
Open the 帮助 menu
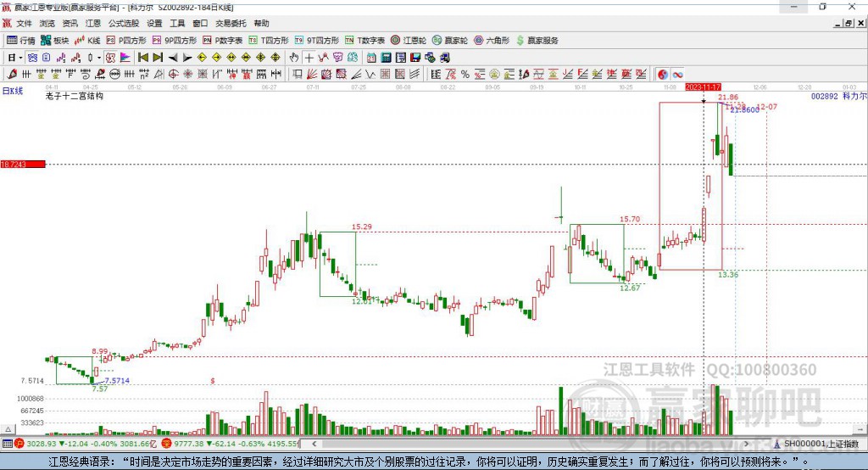click(x=261, y=23)
